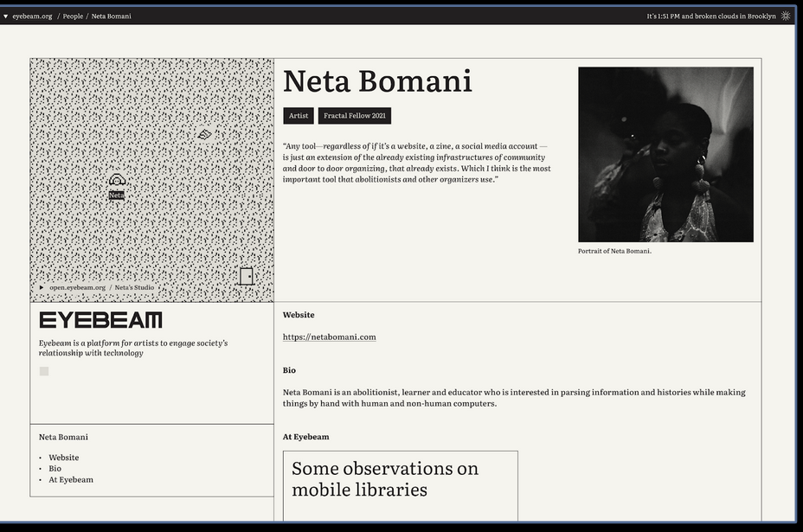Expand the triangle beside open.eyebeam.org
The width and height of the screenshot is (803, 532).
tap(42, 287)
